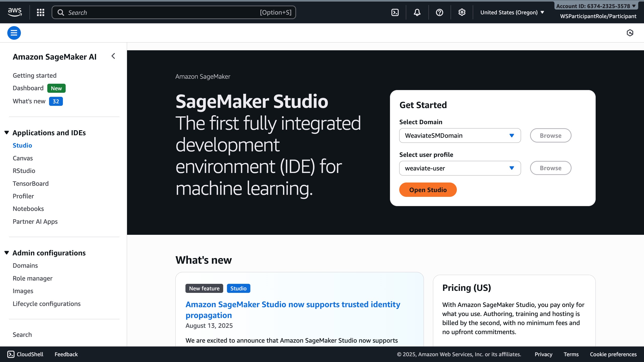Open the Getting started sidebar link
Screen dimensions: 644x362
coord(34,75)
